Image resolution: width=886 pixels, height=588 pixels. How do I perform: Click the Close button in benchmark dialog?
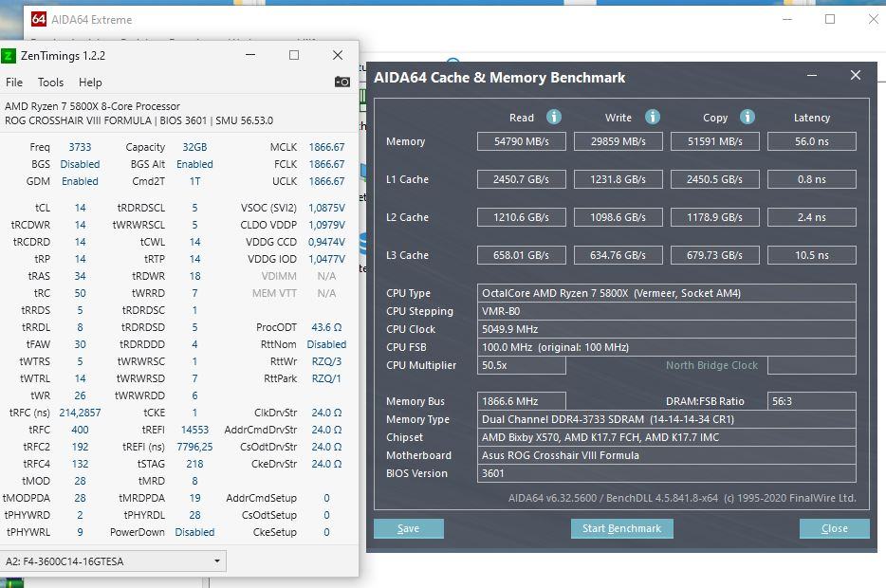(834, 528)
